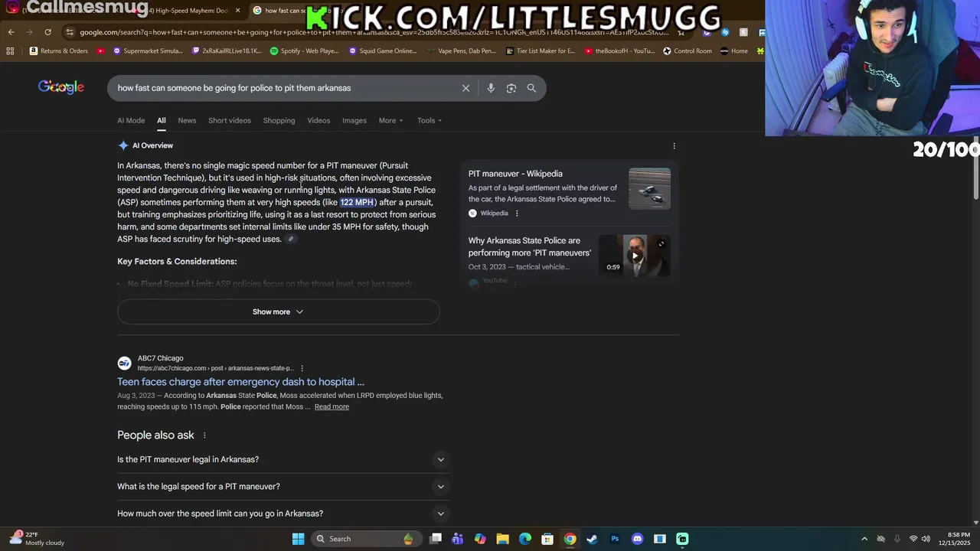Open the Kick green app on the taskbar
The height and width of the screenshot is (551, 980).
pyautogui.click(x=682, y=539)
